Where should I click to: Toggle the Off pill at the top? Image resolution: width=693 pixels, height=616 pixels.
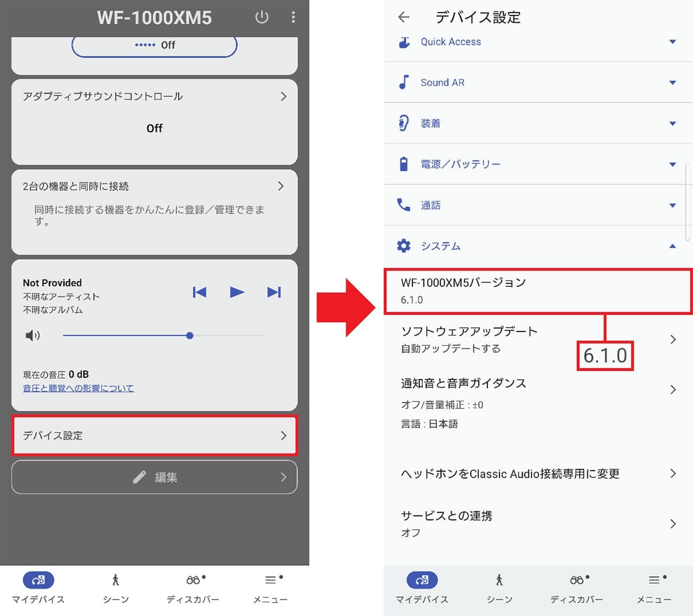(154, 44)
